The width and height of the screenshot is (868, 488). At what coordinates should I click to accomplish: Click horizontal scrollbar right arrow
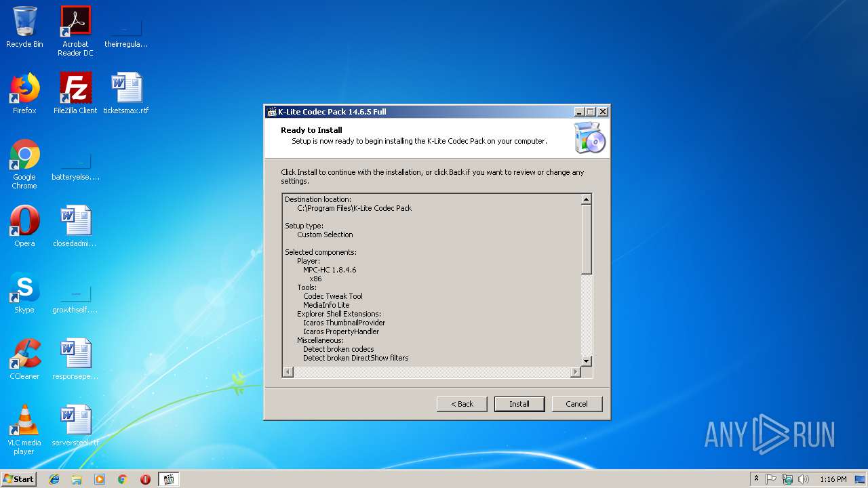click(x=576, y=372)
